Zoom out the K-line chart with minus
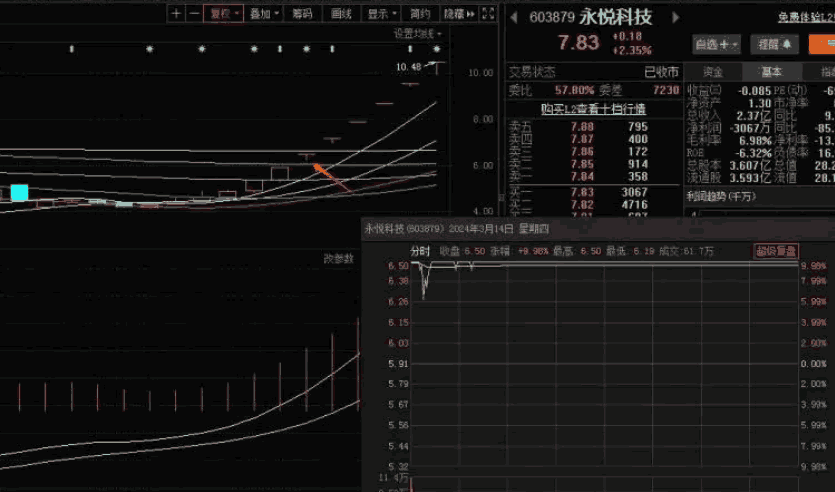This screenshot has width=835, height=492. [194, 14]
